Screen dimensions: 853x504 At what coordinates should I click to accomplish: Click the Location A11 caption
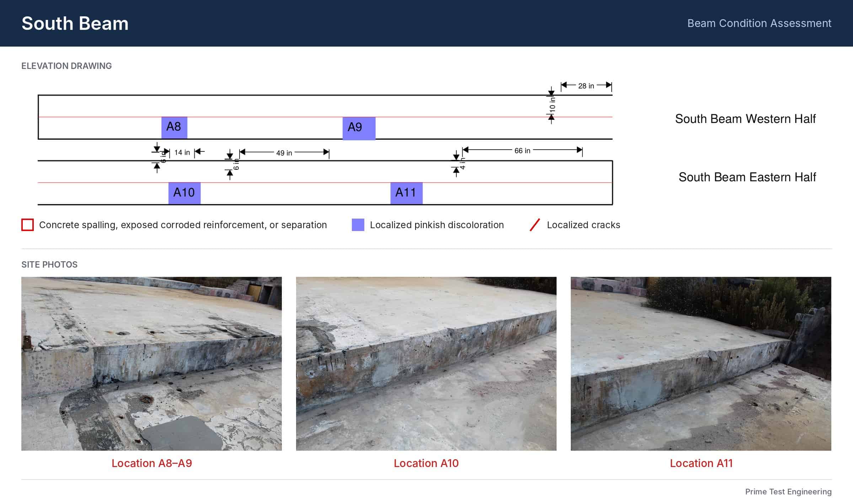[701, 463]
